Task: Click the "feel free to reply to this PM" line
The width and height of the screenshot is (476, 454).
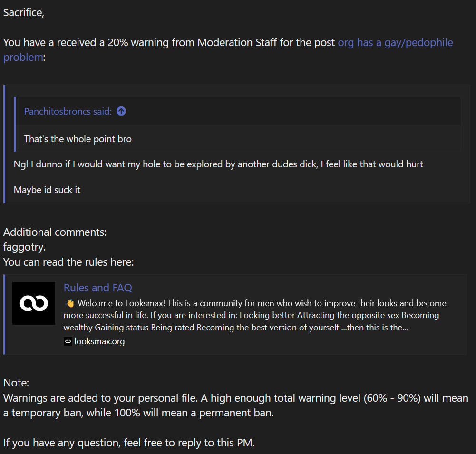Action: tap(129, 443)
